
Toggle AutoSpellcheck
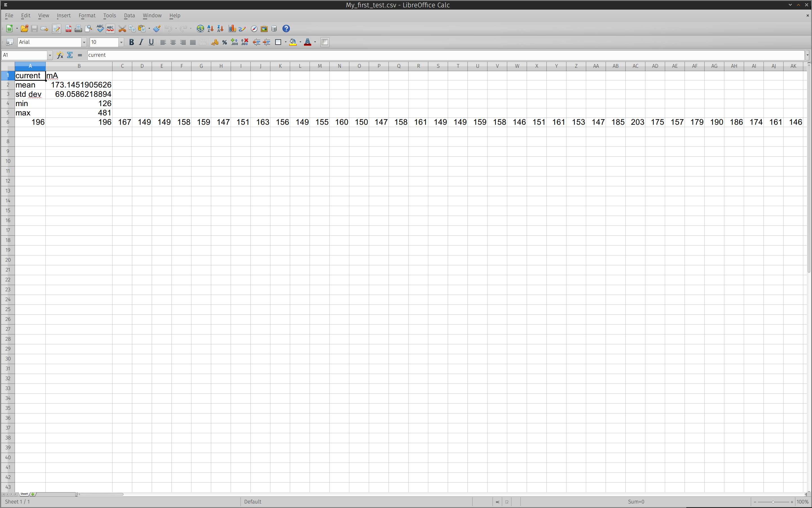click(110, 29)
